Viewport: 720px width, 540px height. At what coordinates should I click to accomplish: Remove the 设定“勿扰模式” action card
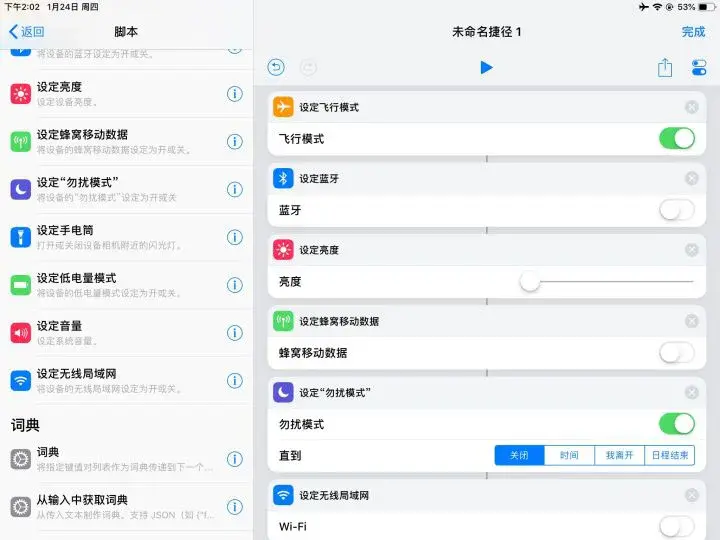click(x=692, y=393)
